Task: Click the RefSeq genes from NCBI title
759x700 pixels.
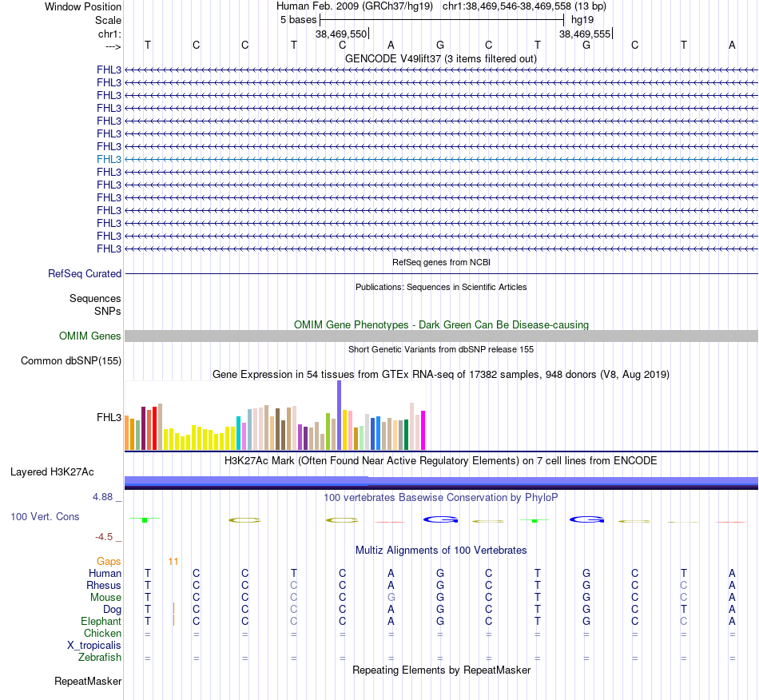Action: (441, 262)
